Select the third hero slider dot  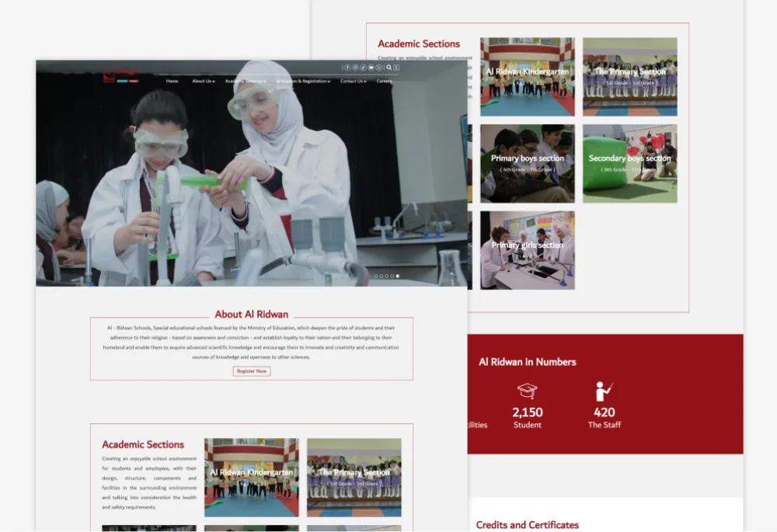point(387,276)
